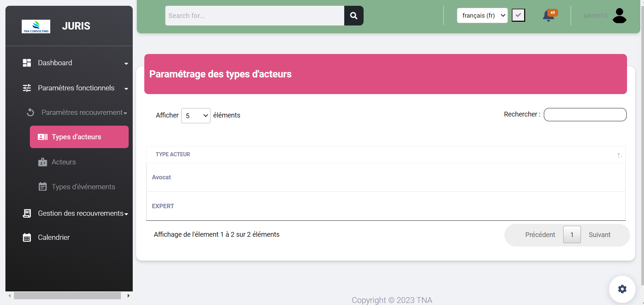
Task: Open the Afficher elements count dropdown
Action: point(196,116)
